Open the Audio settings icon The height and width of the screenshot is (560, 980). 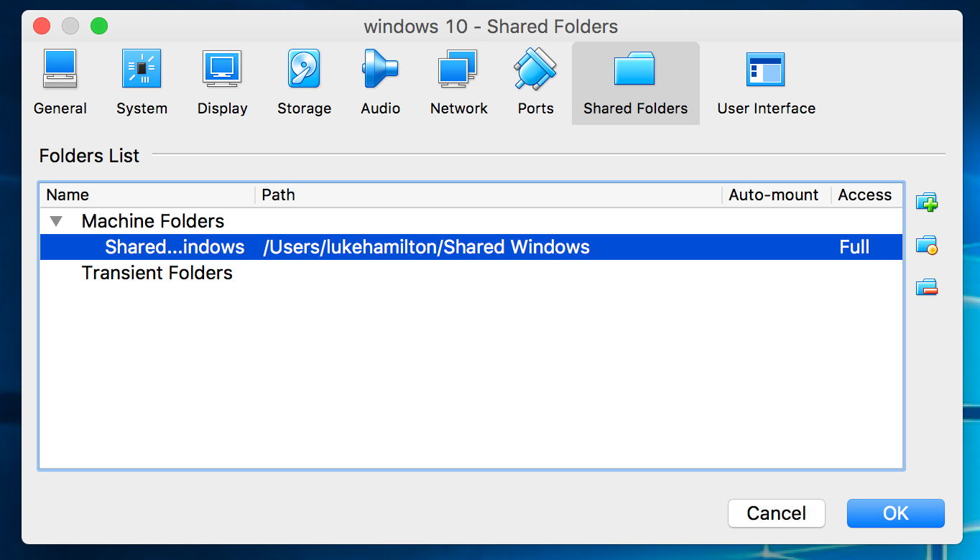[x=380, y=69]
